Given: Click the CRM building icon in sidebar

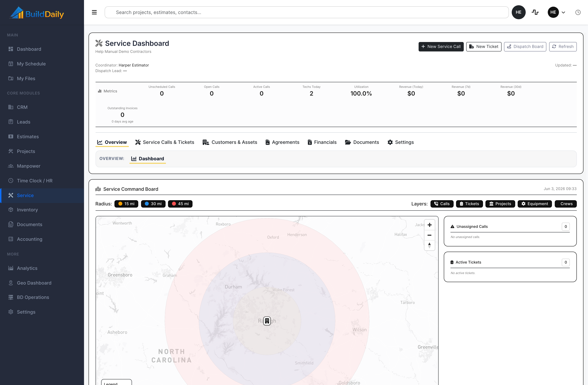Looking at the screenshot, I should click(x=11, y=107).
